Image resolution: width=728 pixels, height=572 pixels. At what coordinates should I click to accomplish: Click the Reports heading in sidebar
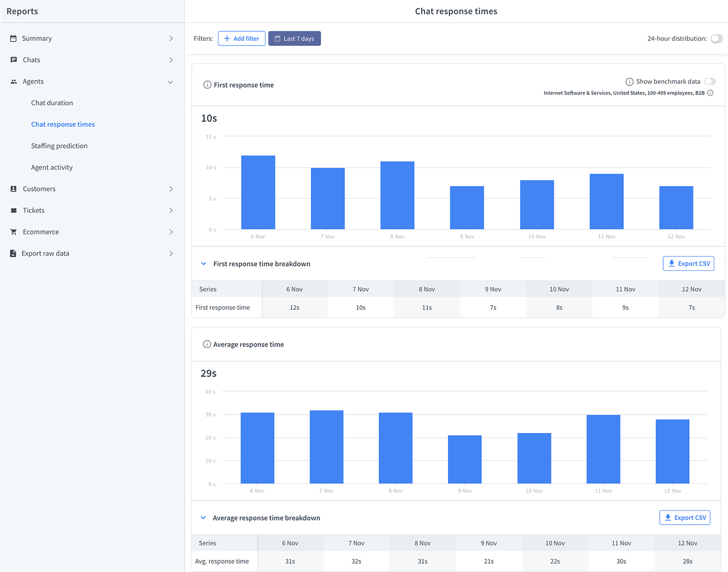click(x=22, y=11)
